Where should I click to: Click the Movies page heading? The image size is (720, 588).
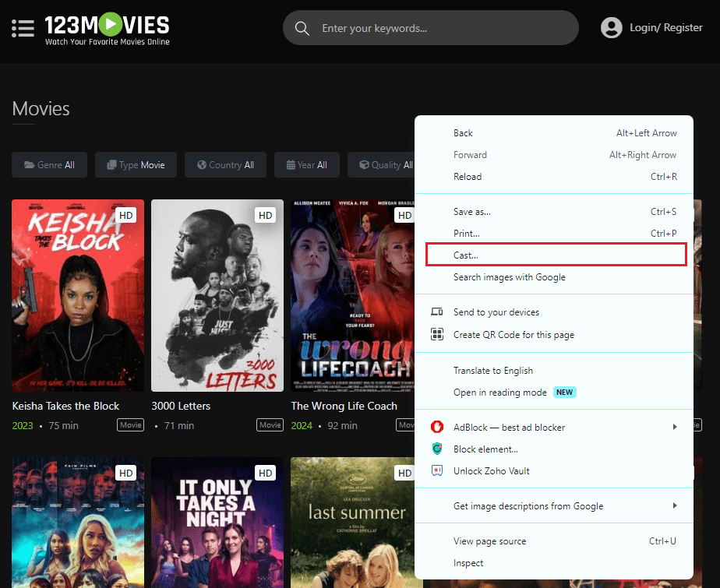click(41, 109)
